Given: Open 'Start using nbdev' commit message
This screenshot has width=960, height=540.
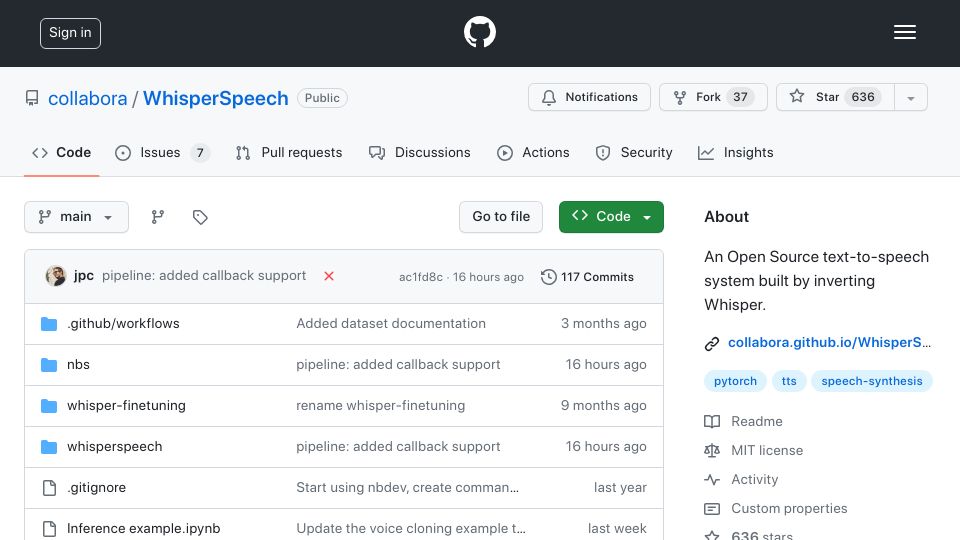Looking at the screenshot, I should pyautogui.click(x=407, y=487).
